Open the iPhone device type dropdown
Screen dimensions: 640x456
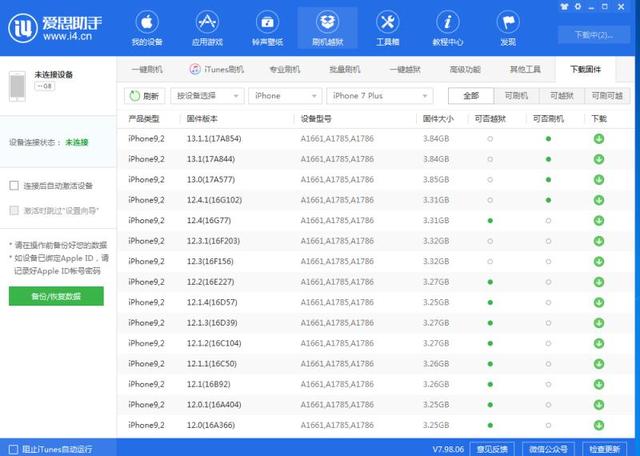point(285,96)
